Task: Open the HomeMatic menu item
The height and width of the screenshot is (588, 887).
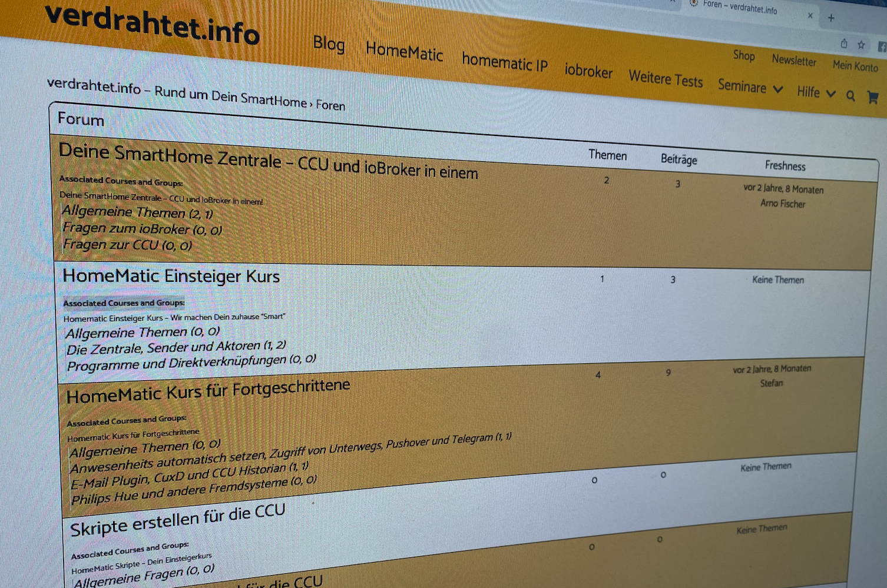Action: 404,52
